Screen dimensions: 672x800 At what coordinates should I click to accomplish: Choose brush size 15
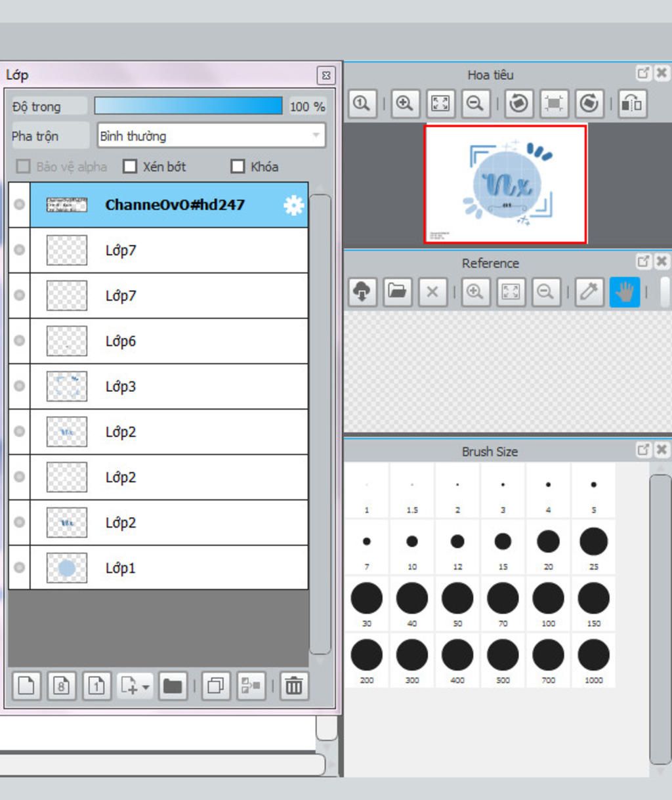click(503, 548)
